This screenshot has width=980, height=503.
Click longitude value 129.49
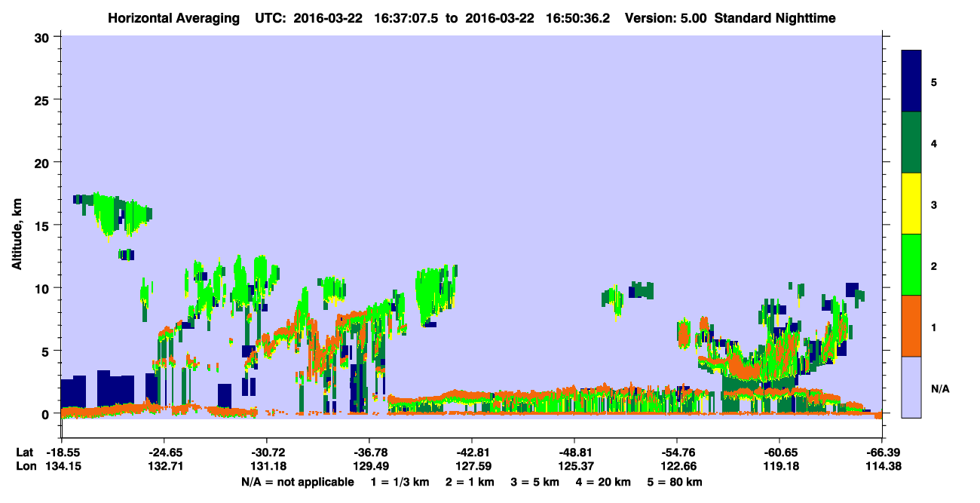pos(369,466)
